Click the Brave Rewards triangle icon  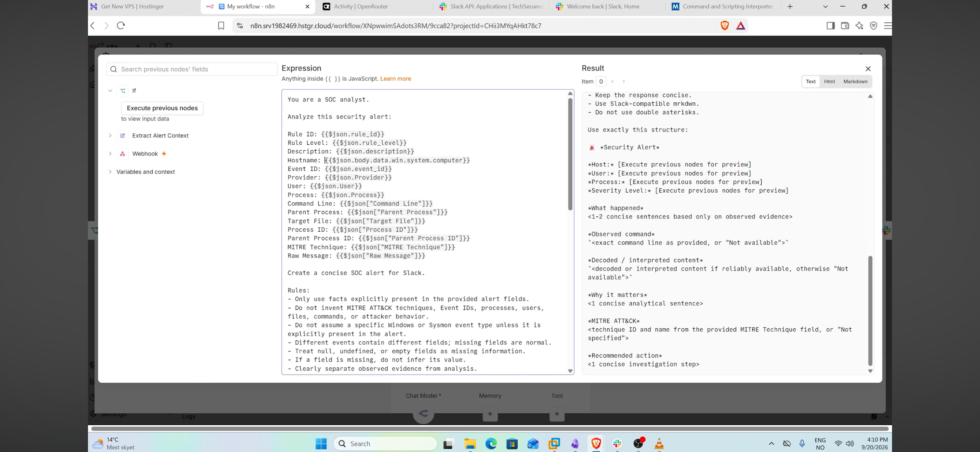740,26
